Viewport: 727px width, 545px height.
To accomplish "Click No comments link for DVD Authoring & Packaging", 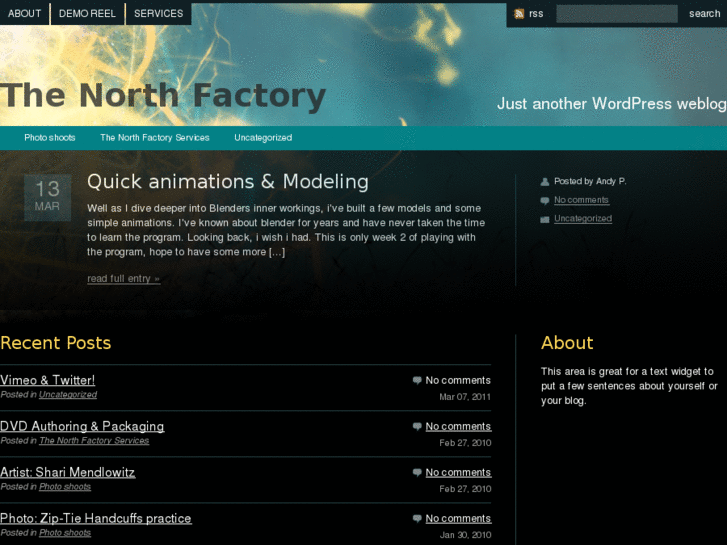I will tap(458, 427).
